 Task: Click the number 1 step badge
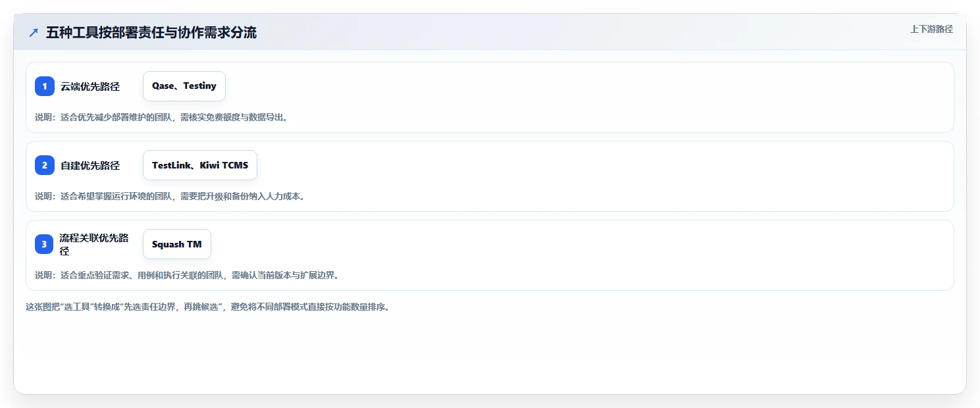point(45,86)
